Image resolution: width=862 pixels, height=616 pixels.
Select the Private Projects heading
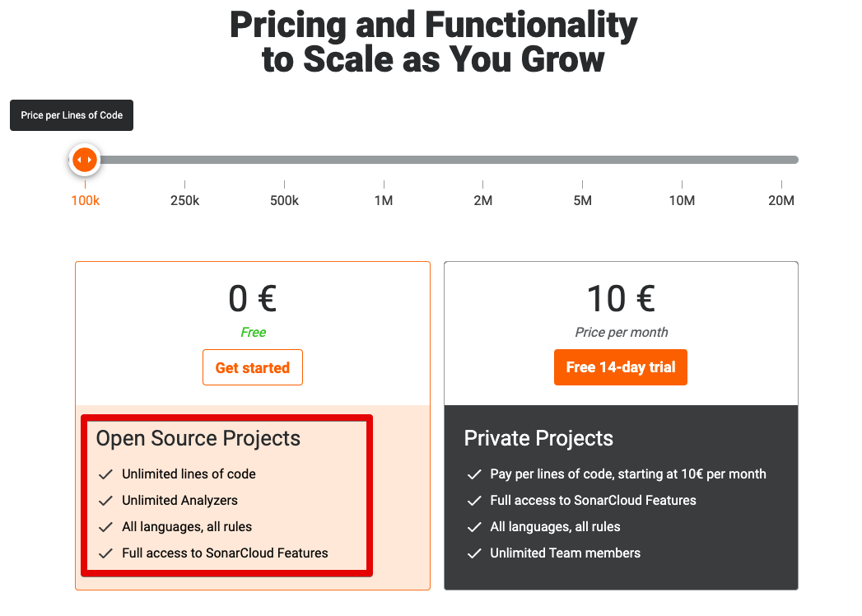click(538, 439)
